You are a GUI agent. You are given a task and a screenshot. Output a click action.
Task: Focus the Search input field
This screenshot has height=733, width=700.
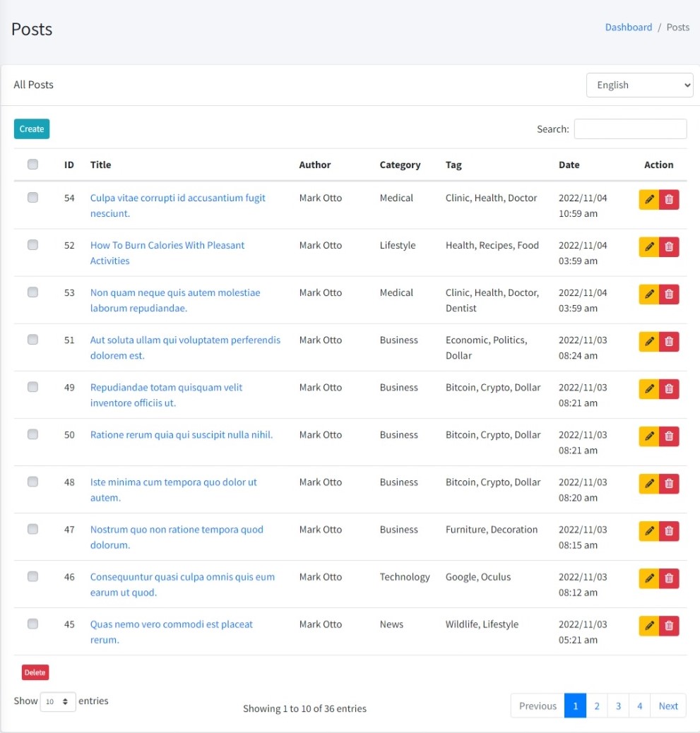[x=630, y=129]
